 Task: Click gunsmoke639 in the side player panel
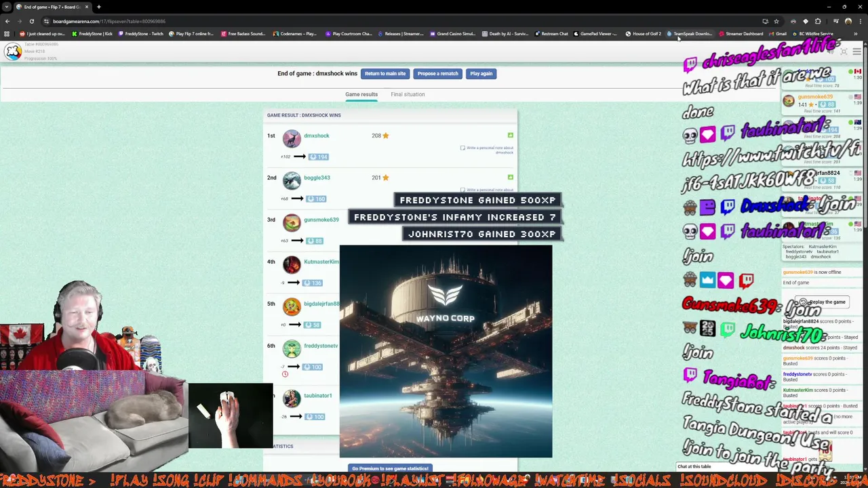tap(815, 97)
